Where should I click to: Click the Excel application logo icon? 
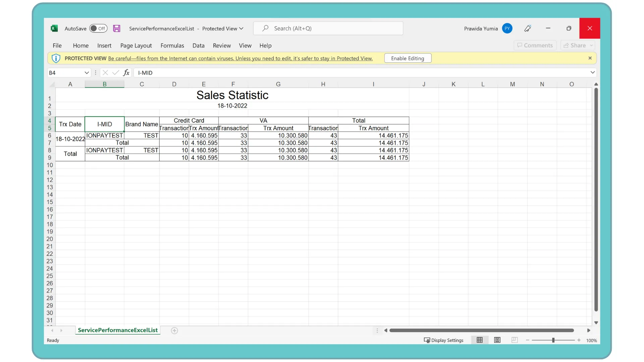[x=54, y=28]
